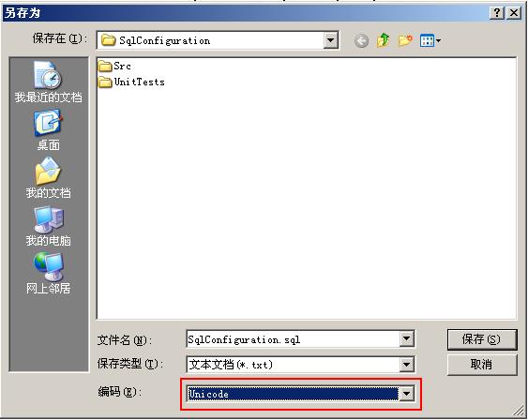This screenshot has width=528, height=420.
Task: Click into the SqlConfiguration.sql file name field
Action: [293, 338]
